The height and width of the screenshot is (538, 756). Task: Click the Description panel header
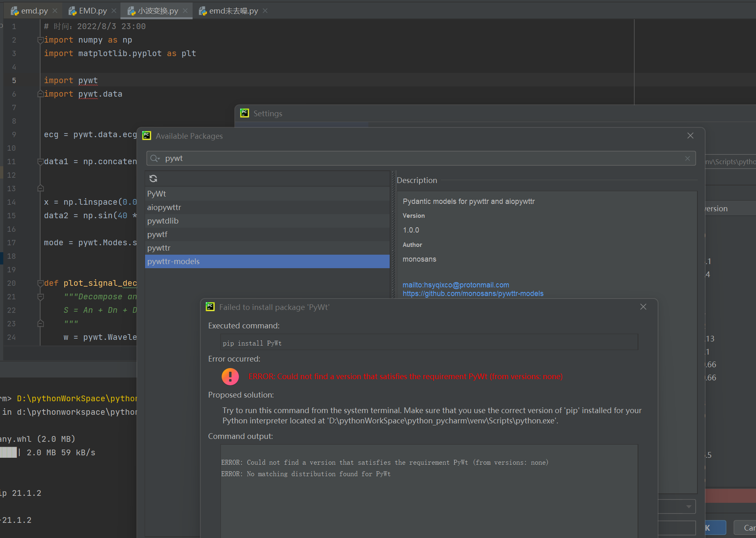pyautogui.click(x=417, y=180)
